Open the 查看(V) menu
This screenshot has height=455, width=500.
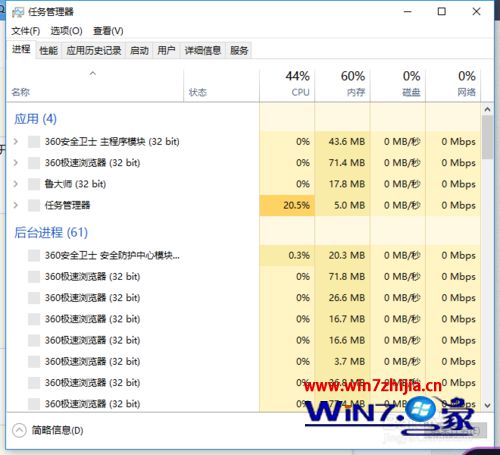coord(108,31)
